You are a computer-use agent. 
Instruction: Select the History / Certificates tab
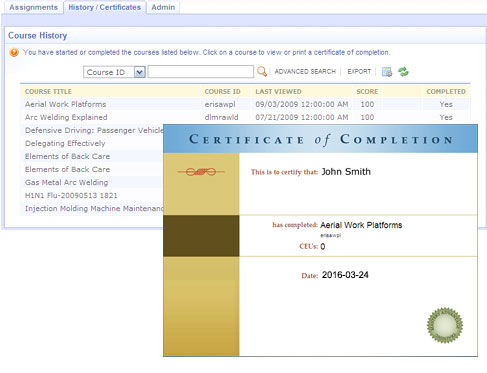point(105,7)
